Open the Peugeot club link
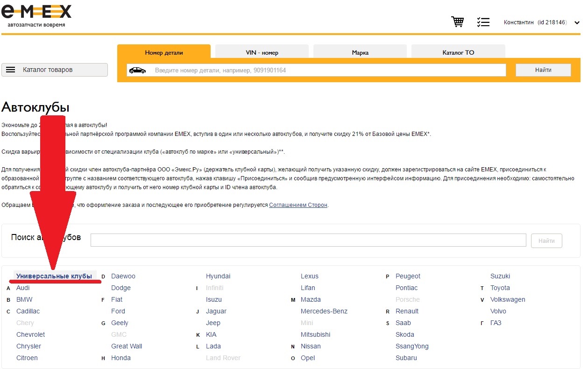Viewport: 588px width, 369px height. pyautogui.click(x=408, y=276)
